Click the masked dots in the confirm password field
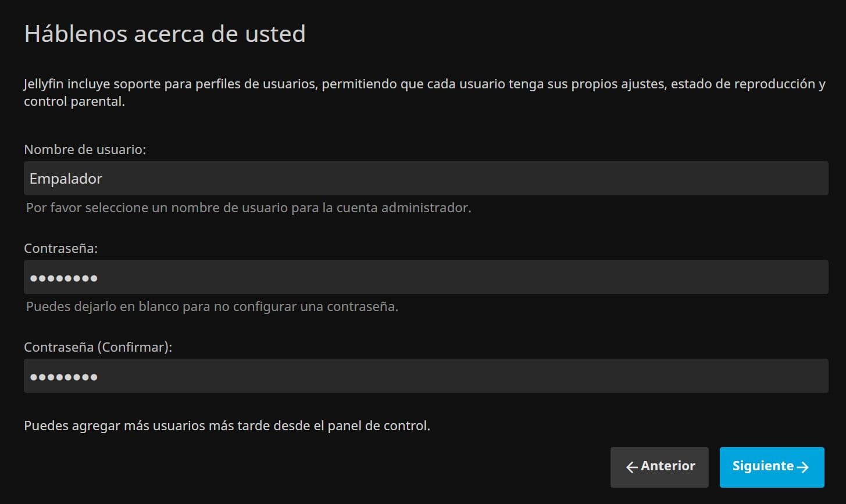 tap(64, 377)
